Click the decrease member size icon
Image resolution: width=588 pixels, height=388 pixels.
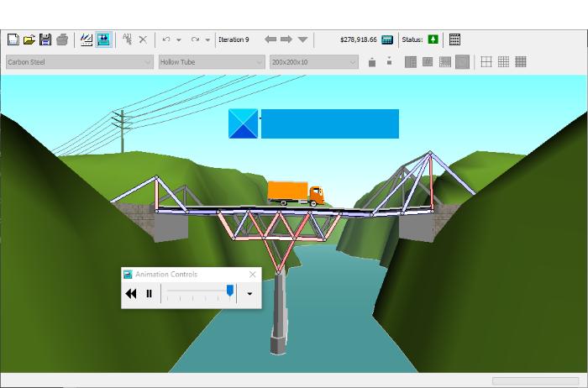coord(389,60)
